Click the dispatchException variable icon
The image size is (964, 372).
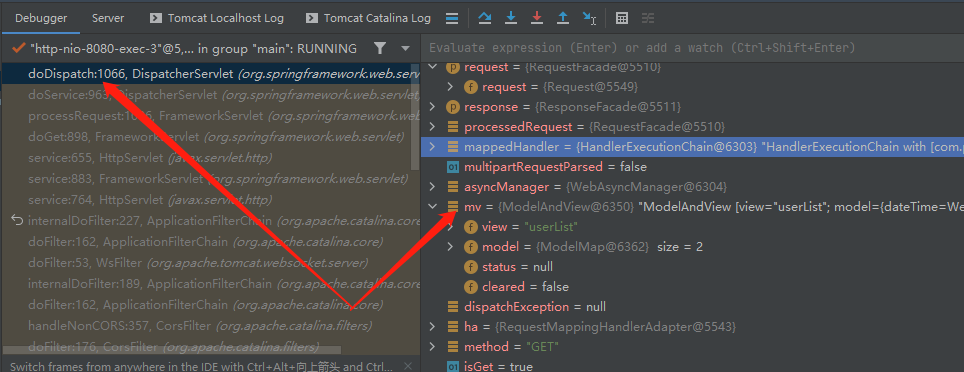point(453,307)
